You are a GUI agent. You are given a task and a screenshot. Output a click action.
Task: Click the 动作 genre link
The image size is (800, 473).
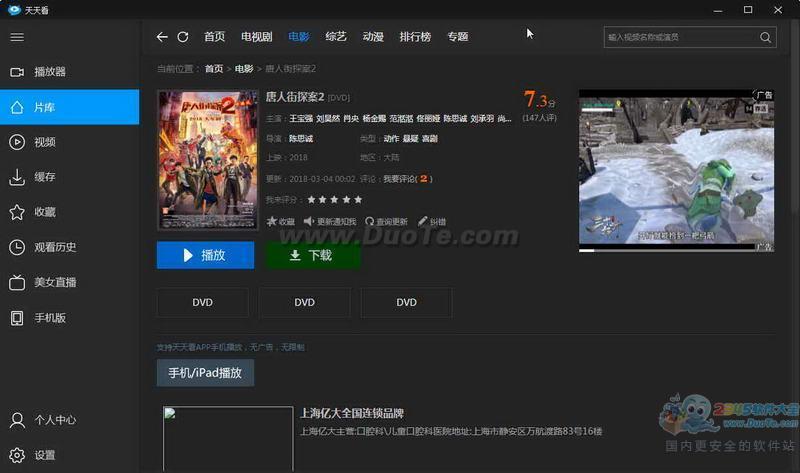(x=391, y=139)
